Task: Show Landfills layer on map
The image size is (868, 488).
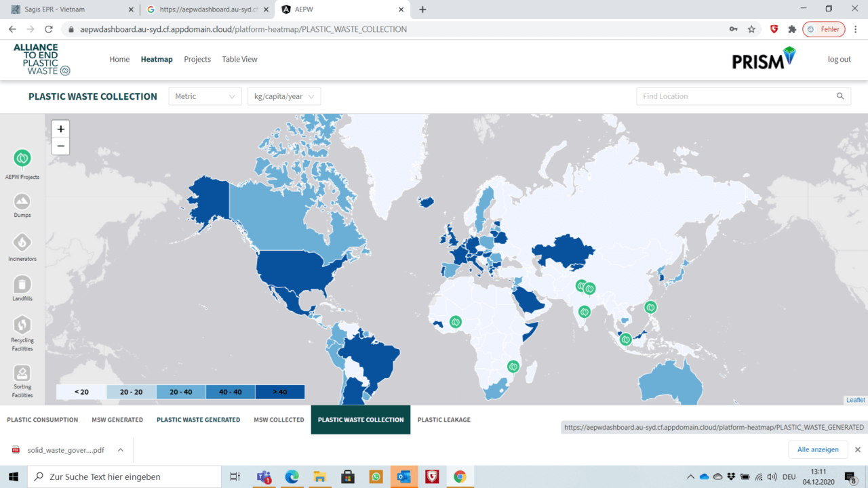Action: click(x=22, y=284)
